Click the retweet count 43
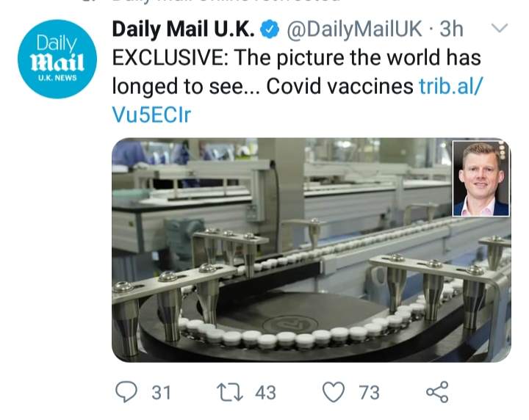 (x=265, y=393)
